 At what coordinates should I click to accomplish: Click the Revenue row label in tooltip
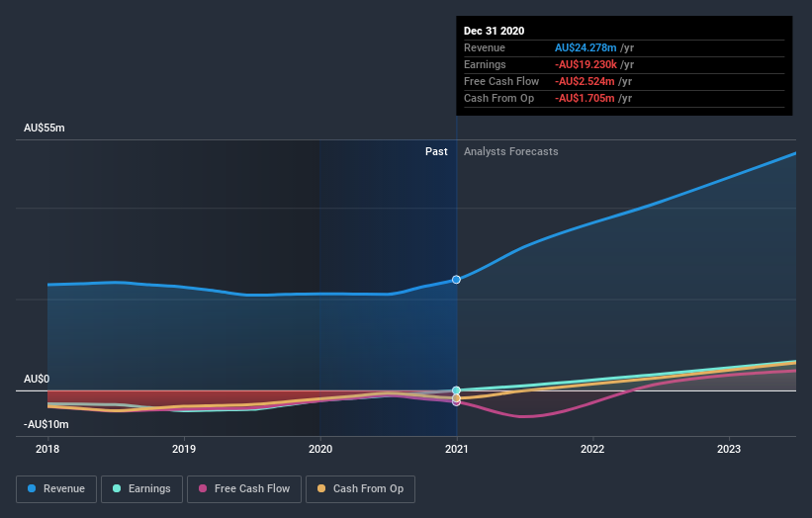point(485,47)
